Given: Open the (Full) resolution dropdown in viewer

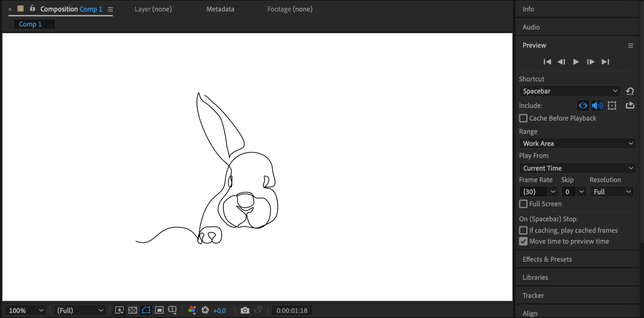Looking at the screenshot, I should (80, 311).
